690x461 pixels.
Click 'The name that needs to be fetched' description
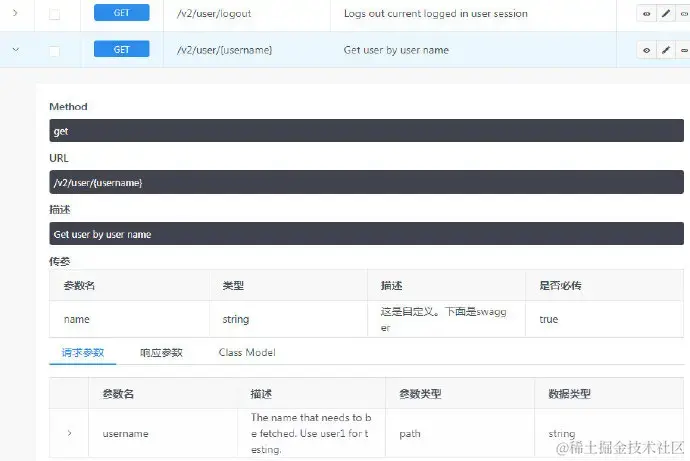click(311, 433)
